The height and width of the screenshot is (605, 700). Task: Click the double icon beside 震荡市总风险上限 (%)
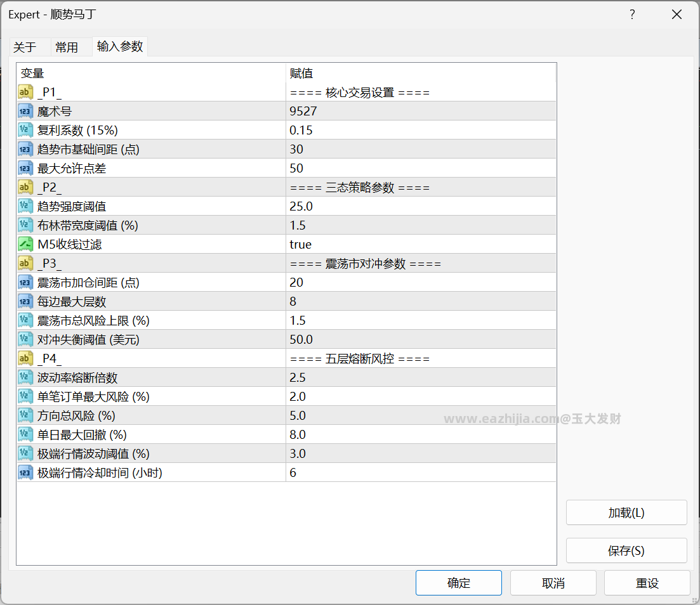click(25, 320)
